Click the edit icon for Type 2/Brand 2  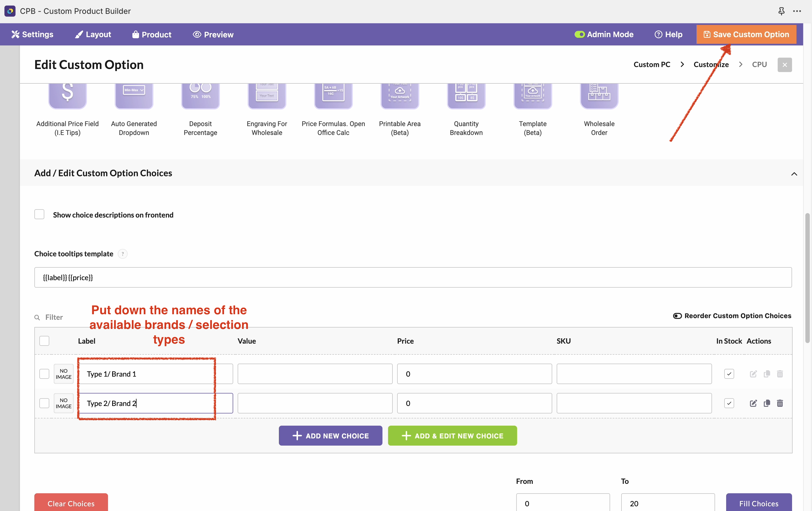[x=753, y=403]
